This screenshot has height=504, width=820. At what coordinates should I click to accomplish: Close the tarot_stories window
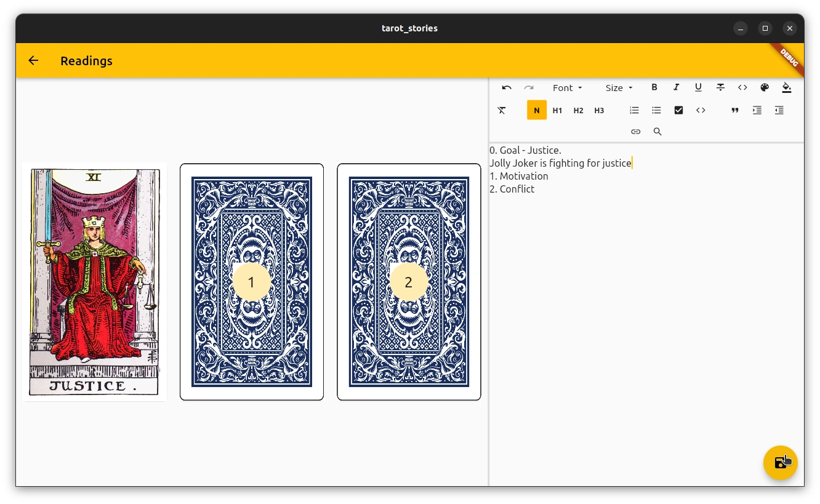tap(790, 28)
